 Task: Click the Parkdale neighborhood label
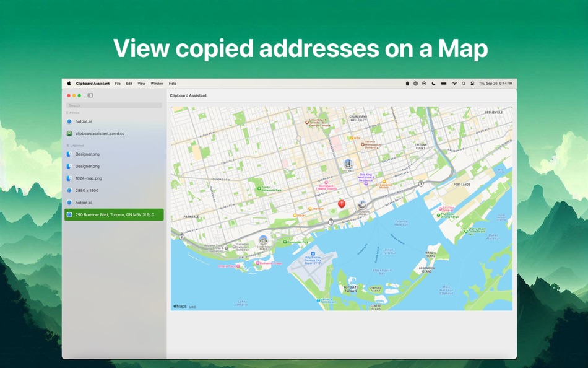[191, 217]
